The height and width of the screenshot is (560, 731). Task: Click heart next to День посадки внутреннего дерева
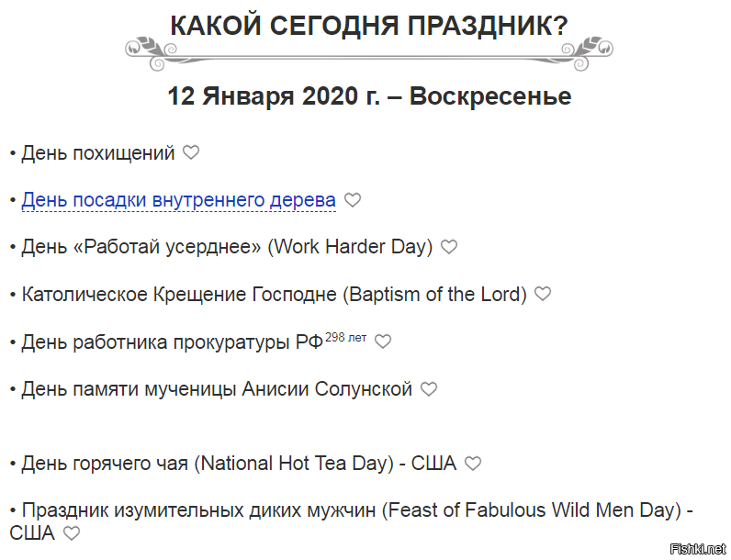pyautogui.click(x=353, y=200)
